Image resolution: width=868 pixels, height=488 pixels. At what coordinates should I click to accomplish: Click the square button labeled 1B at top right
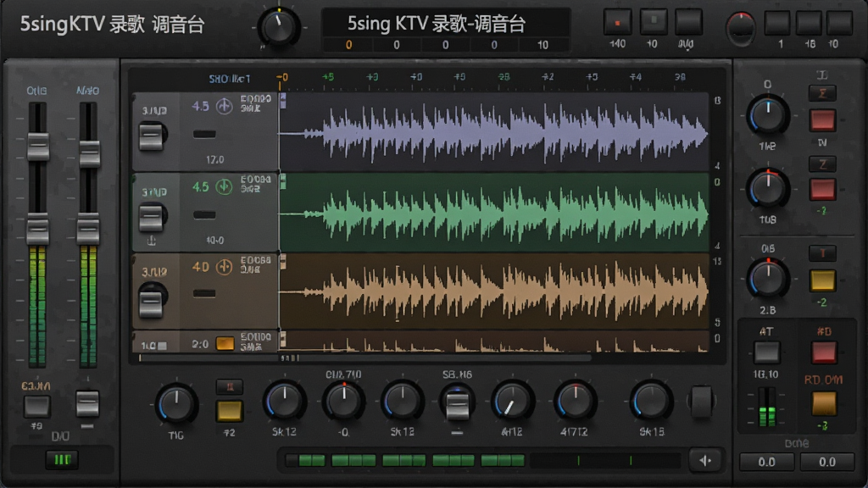[x=808, y=23]
